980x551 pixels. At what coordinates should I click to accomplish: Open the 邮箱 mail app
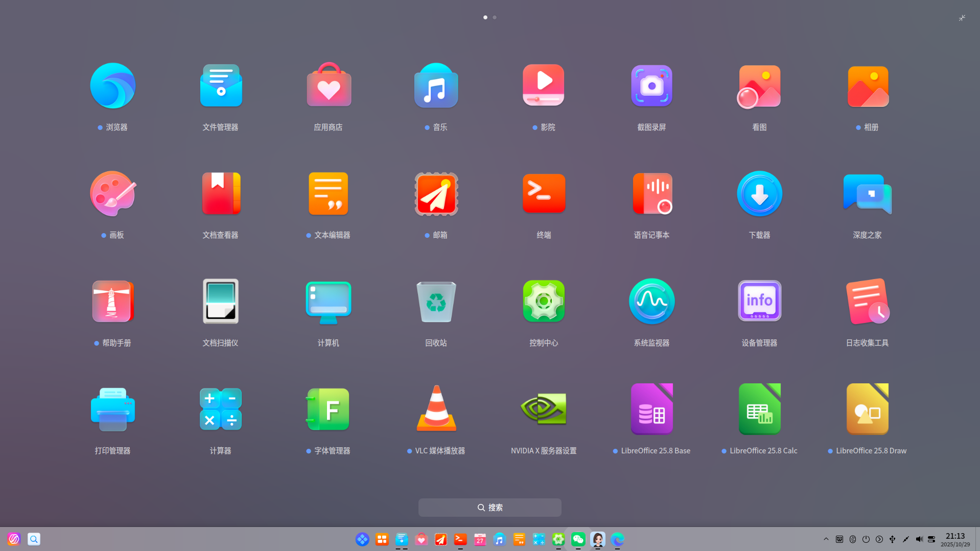(436, 194)
